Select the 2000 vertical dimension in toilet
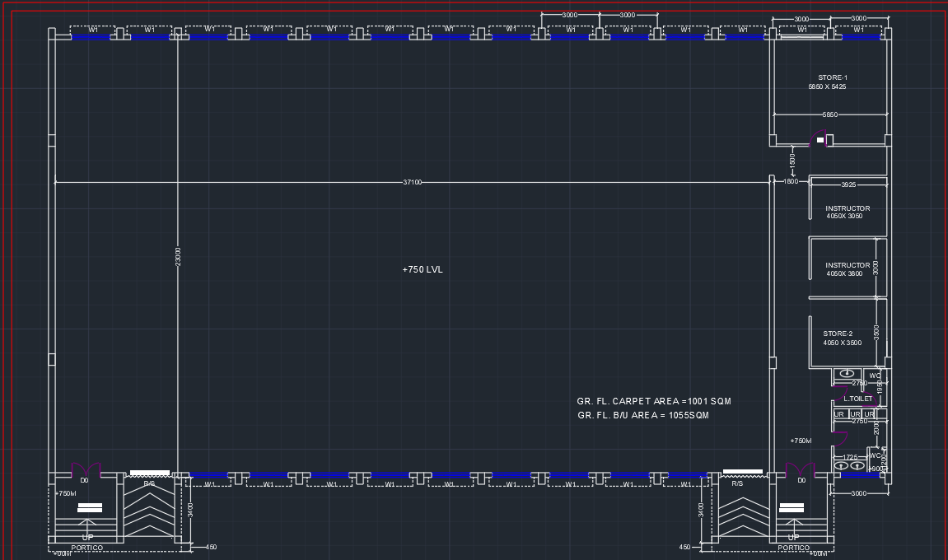The image size is (948, 560). coord(876,427)
